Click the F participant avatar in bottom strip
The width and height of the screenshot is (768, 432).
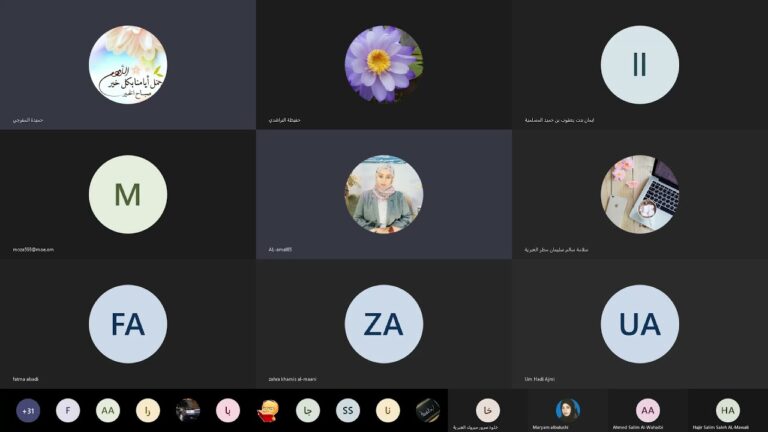click(x=68, y=410)
